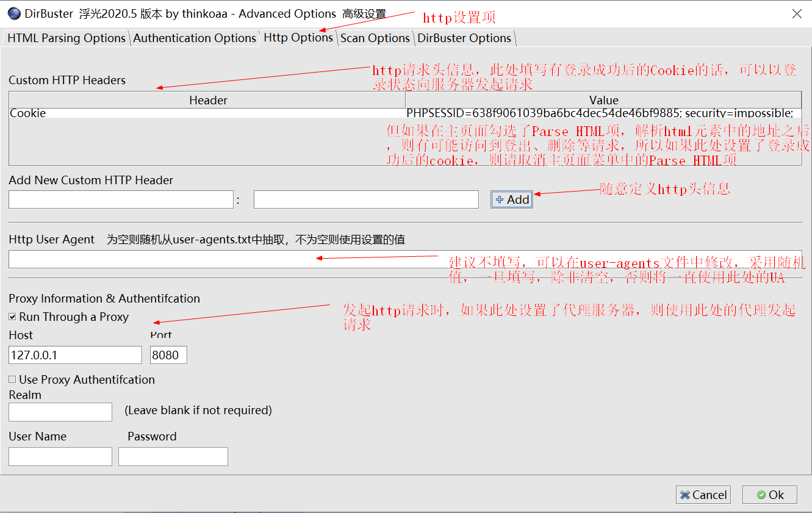This screenshot has width=812, height=513.
Task: Focus the new custom header name field
Action: pos(121,199)
